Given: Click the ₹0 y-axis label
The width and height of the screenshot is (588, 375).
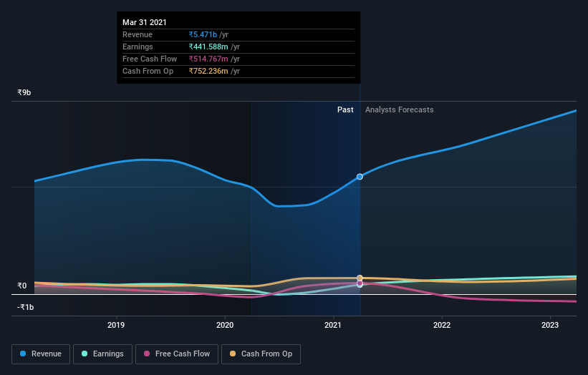Looking at the screenshot, I should click(22, 286).
